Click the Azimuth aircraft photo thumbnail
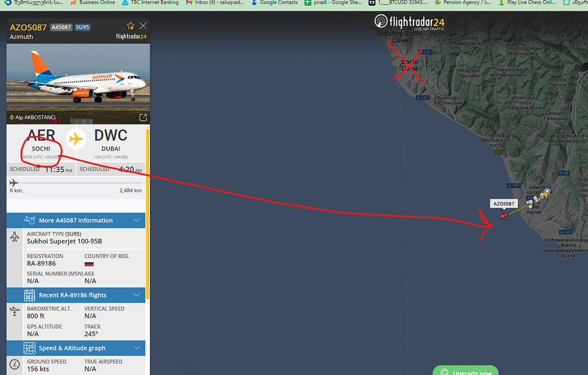Screen dimensions: 588x375 pyautogui.click(x=78, y=84)
